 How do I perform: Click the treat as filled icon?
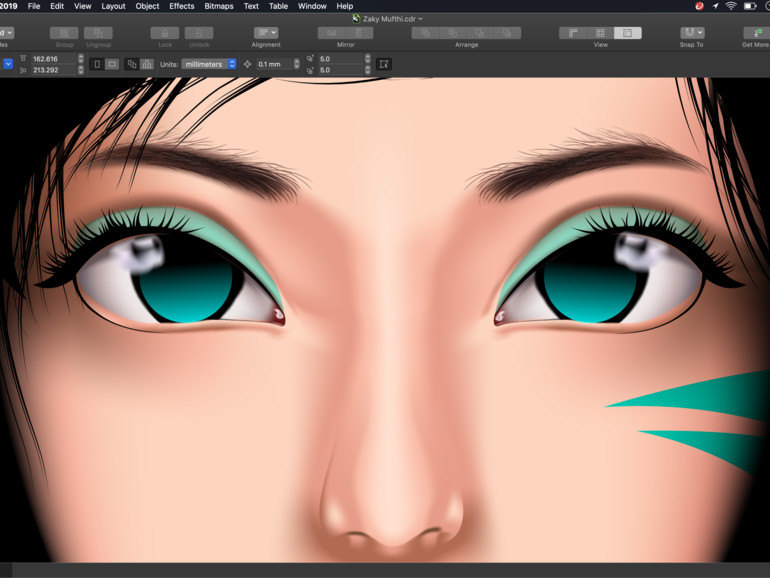coord(384,64)
